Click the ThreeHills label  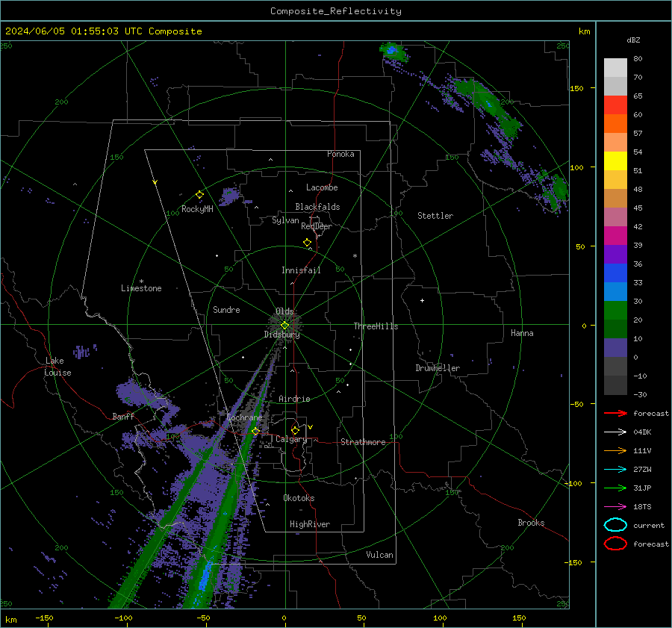(376, 326)
